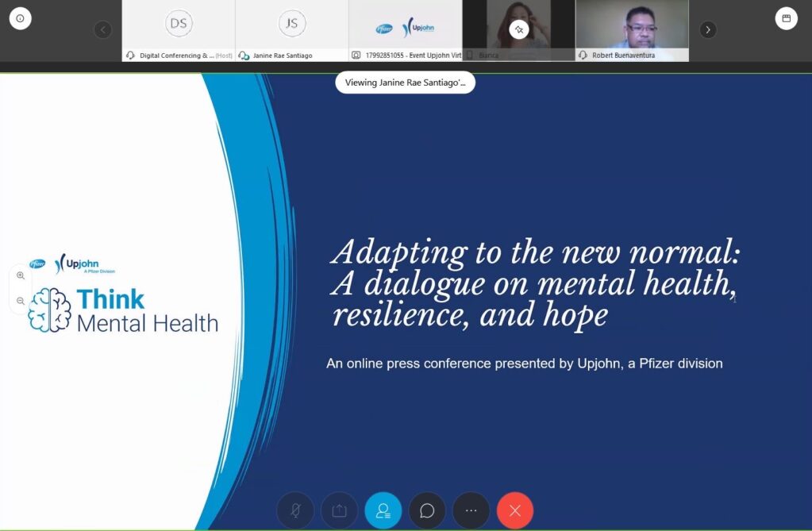Click the Event Upjohn Virtual participant tile
The height and width of the screenshot is (531, 812).
(x=406, y=27)
